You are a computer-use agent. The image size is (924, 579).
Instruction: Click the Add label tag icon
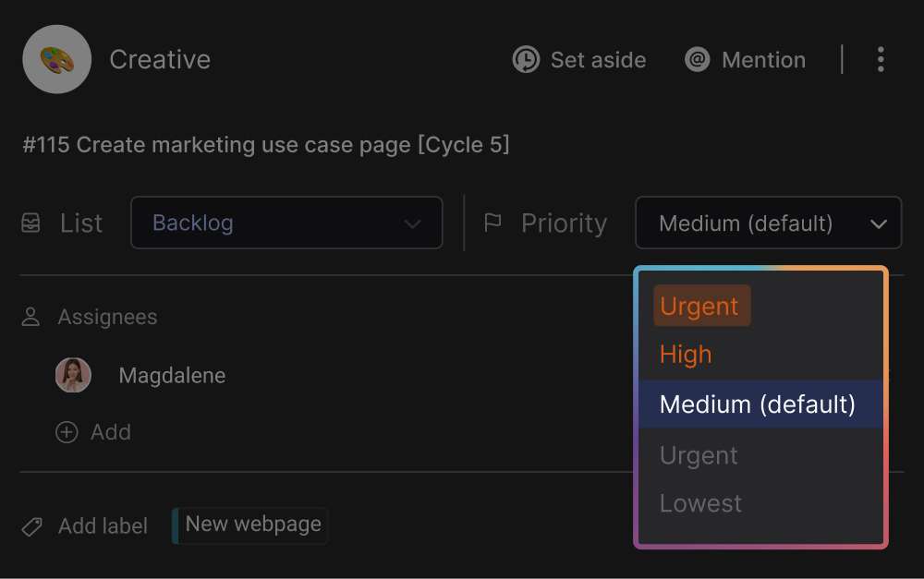(x=31, y=526)
